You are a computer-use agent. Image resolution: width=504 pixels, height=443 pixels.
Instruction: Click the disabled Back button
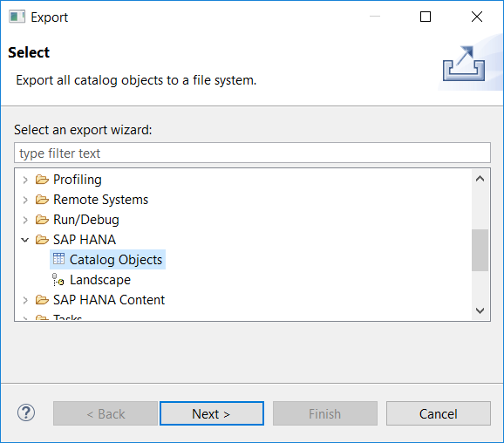click(x=106, y=413)
